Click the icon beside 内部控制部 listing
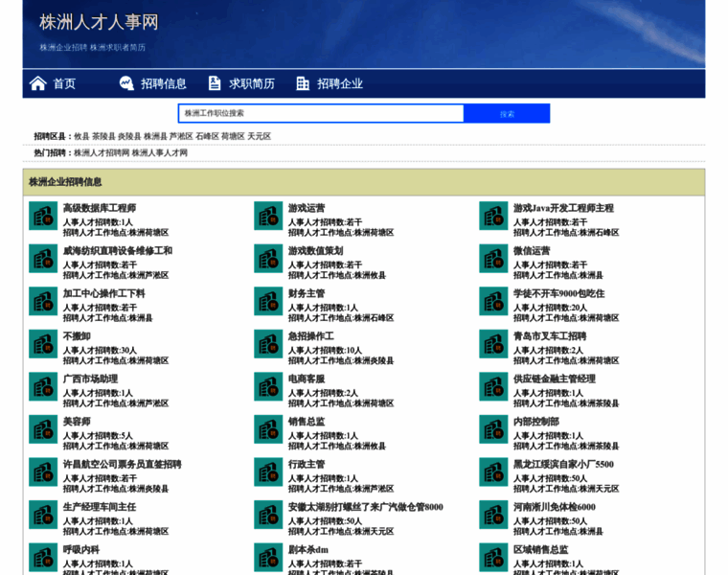The width and height of the screenshot is (728, 575). (x=493, y=429)
